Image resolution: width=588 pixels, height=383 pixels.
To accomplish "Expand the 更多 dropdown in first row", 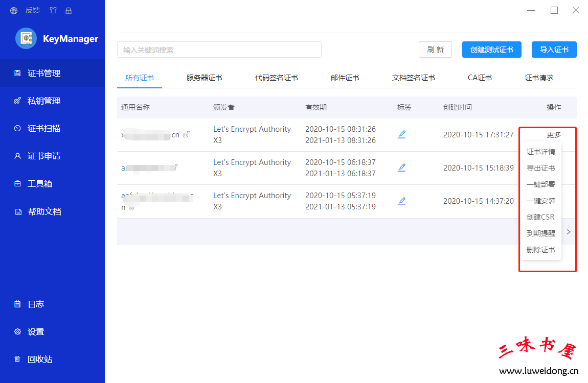I will click(554, 135).
